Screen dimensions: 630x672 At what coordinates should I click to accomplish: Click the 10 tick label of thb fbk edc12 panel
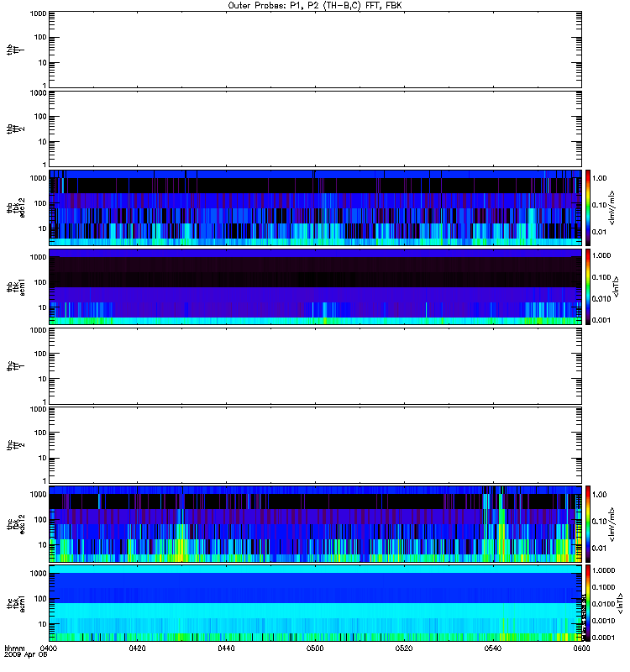pyautogui.click(x=43, y=228)
